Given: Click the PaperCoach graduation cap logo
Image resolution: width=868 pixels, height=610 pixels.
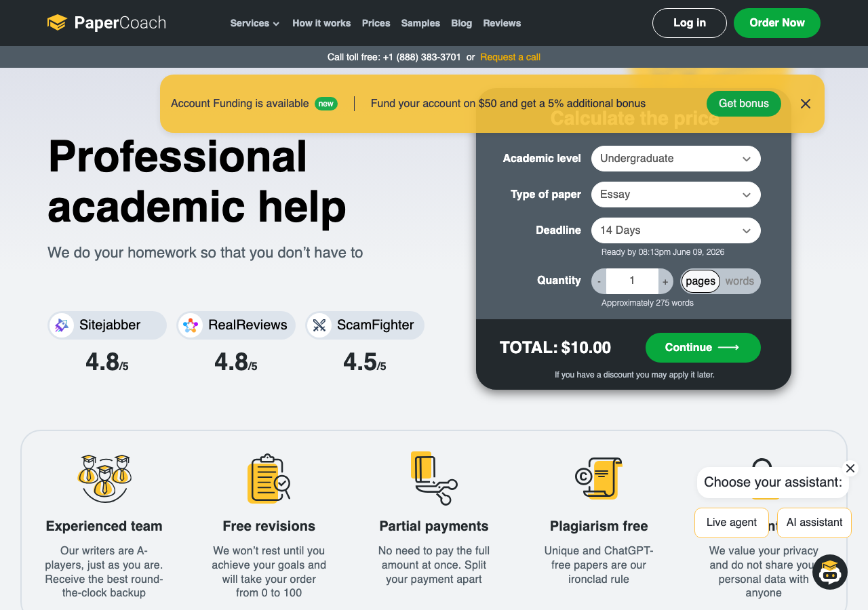Looking at the screenshot, I should coord(57,23).
